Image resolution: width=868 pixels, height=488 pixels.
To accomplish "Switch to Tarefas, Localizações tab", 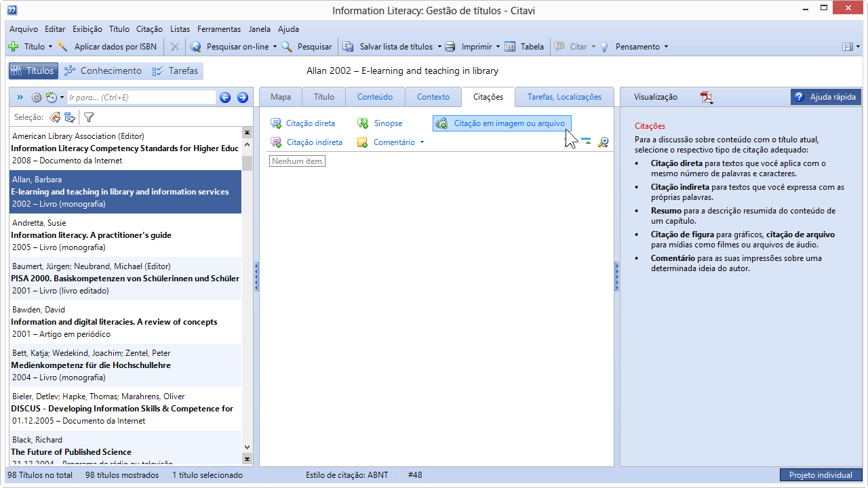I will pos(564,97).
